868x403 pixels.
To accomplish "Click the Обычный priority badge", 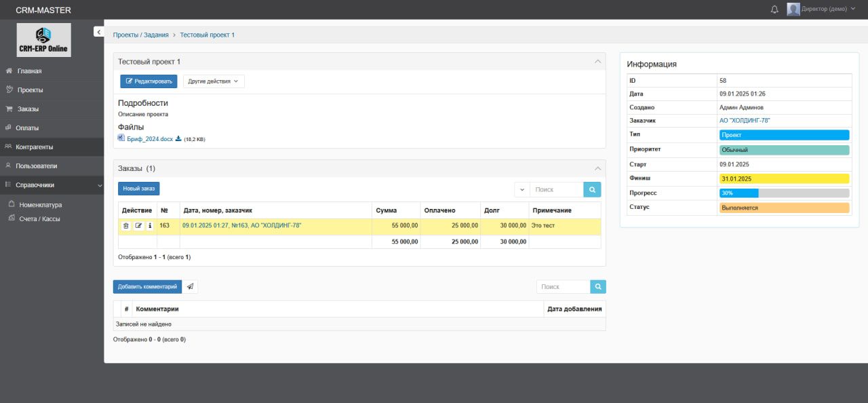I will [784, 150].
